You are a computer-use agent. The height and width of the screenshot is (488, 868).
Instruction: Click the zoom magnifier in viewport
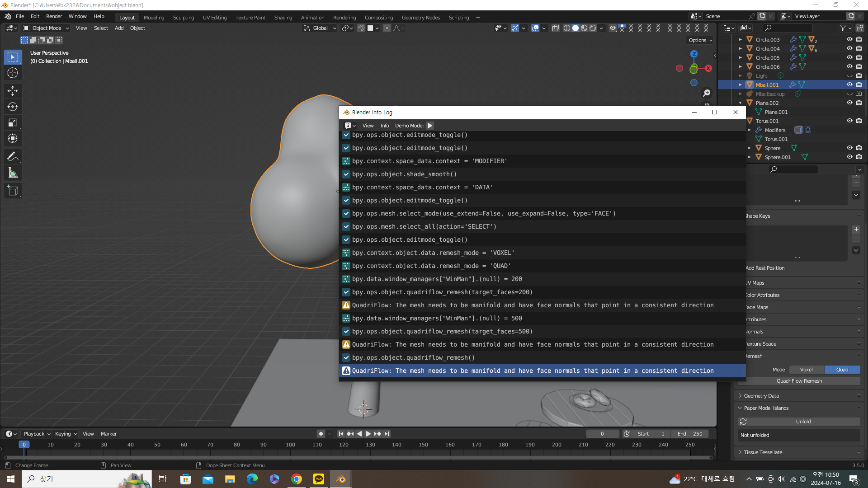[707, 93]
